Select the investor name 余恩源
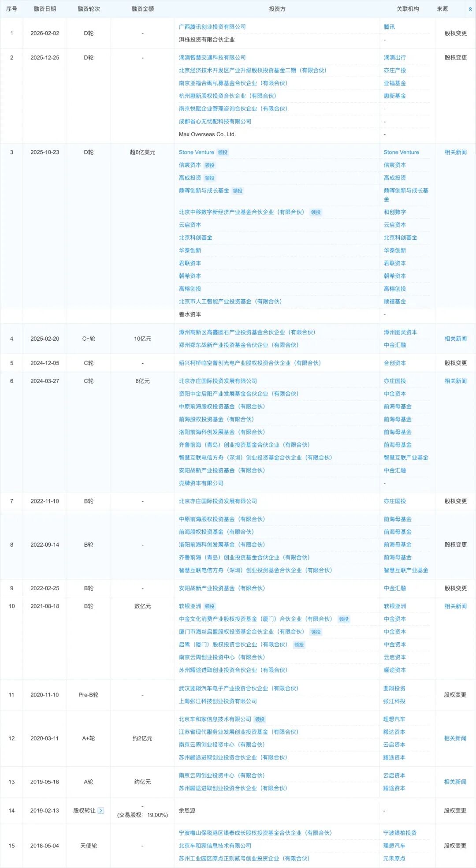The width and height of the screenshot is (476, 868). pyautogui.click(x=187, y=811)
